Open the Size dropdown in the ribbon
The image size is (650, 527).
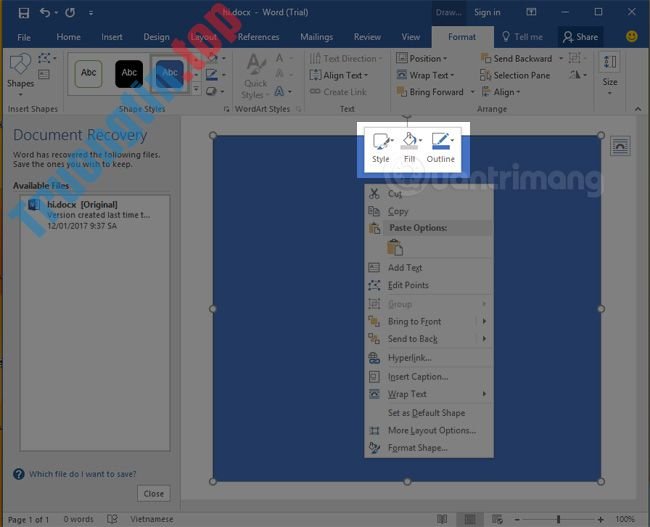pos(610,75)
